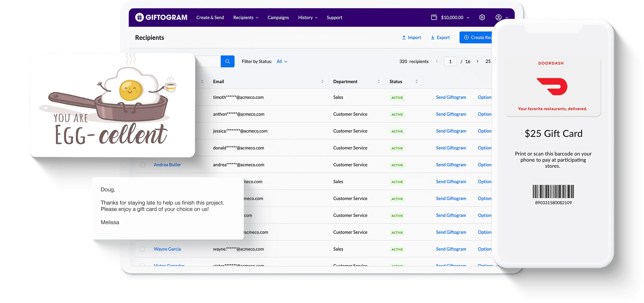Click the ACTIVE badge in Wayne Garcia row
The width and height of the screenshot is (644, 303).
(x=397, y=249)
